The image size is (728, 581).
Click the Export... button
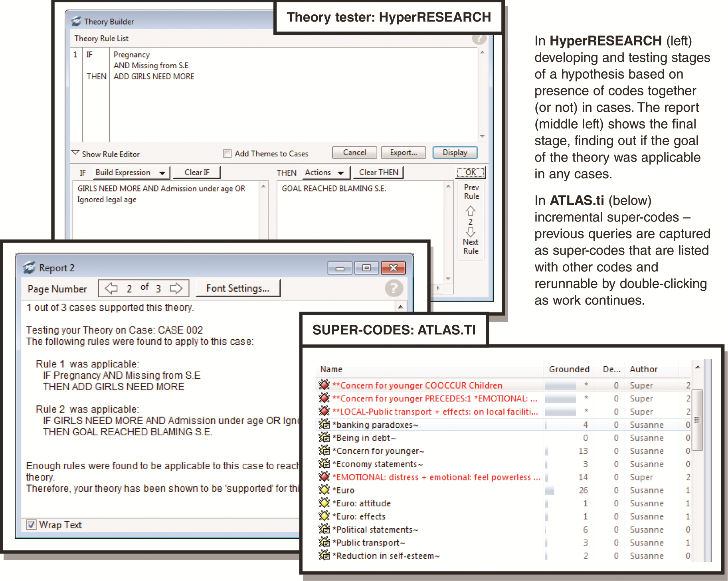pos(403,152)
